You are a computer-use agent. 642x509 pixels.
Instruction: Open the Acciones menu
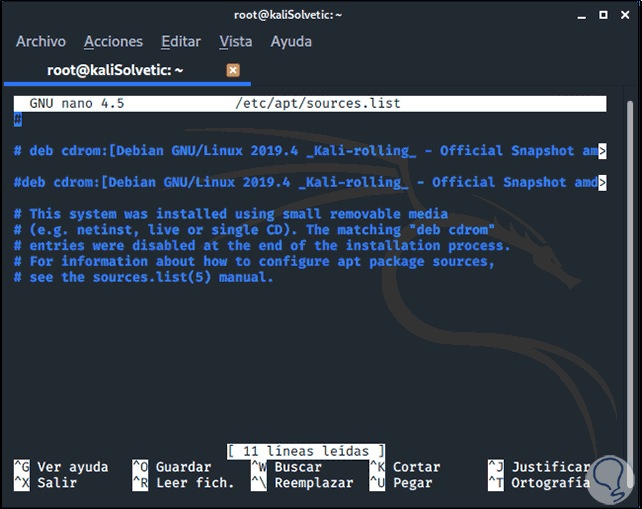pyautogui.click(x=113, y=42)
